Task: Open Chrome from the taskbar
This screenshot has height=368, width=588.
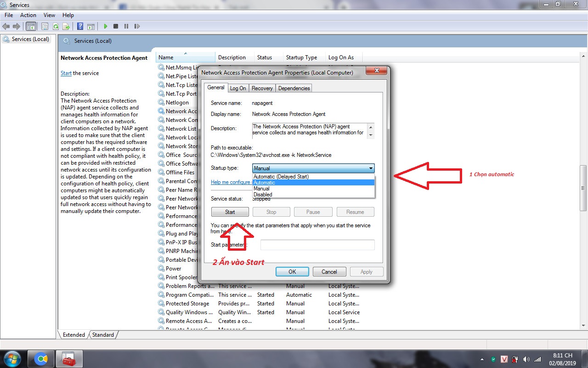Action: (x=41, y=359)
